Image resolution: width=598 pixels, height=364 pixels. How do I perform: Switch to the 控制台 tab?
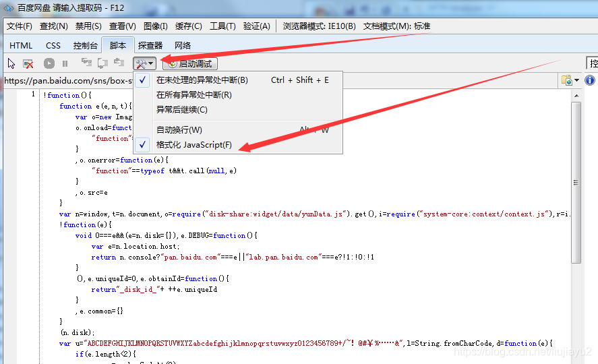85,46
